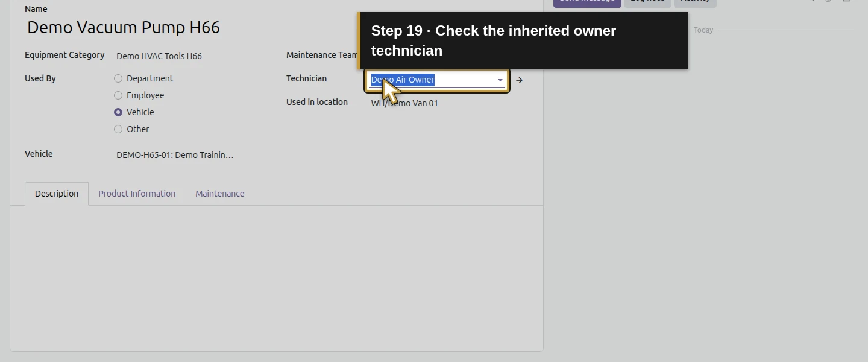
Task: Edit the name Demo Vacuum Pump H66
Action: (x=124, y=27)
